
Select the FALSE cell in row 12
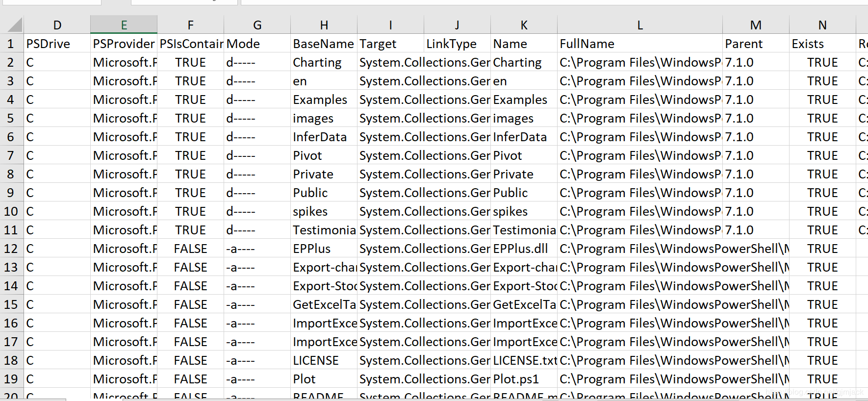point(191,249)
